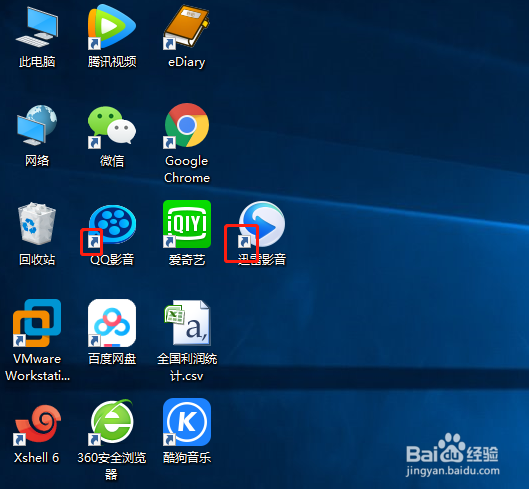Launch Google Chrome desktop icon
The width and height of the screenshot is (529, 489).
pyautogui.click(x=186, y=126)
